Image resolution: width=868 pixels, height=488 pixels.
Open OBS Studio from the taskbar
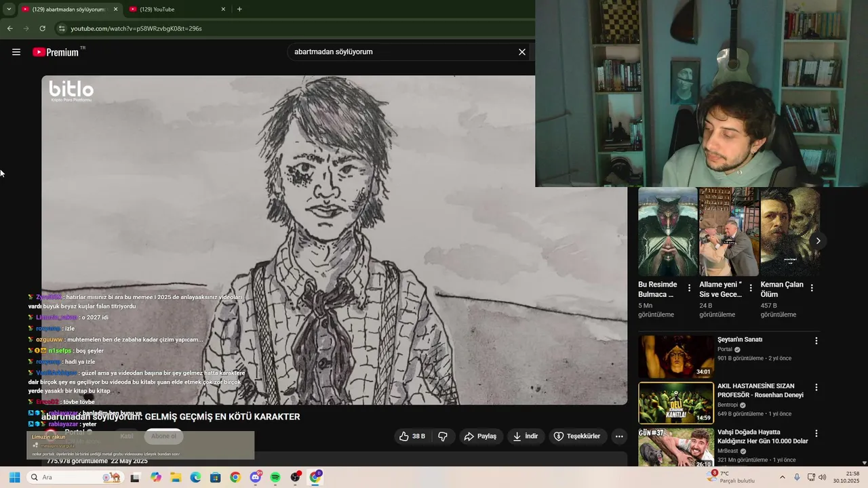click(295, 477)
